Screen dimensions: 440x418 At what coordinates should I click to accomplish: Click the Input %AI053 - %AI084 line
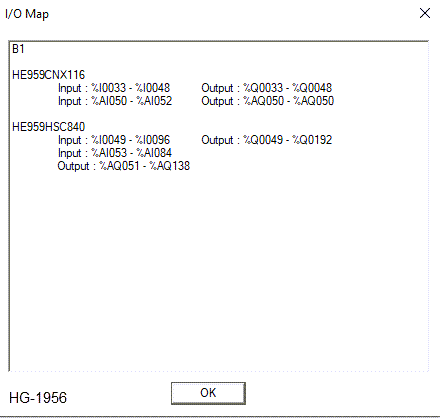tap(115, 153)
